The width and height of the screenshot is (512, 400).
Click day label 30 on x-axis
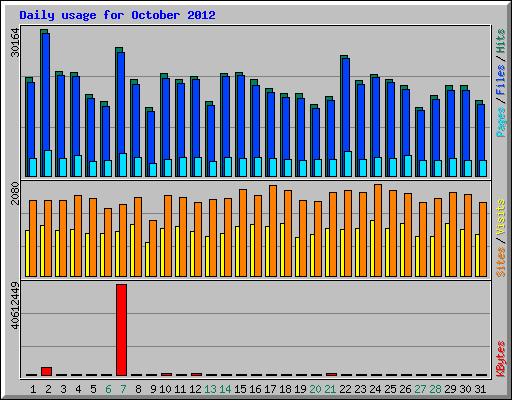(x=465, y=389)
